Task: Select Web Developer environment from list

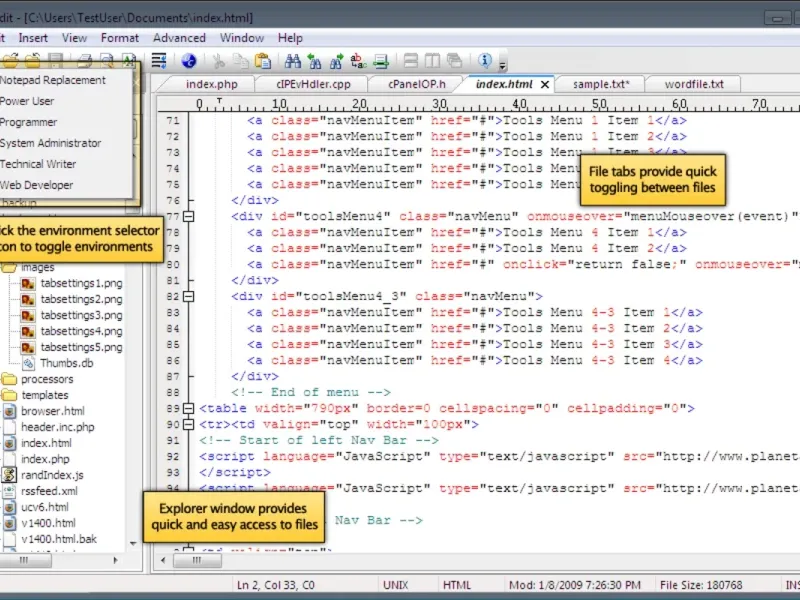Action: 37,185
